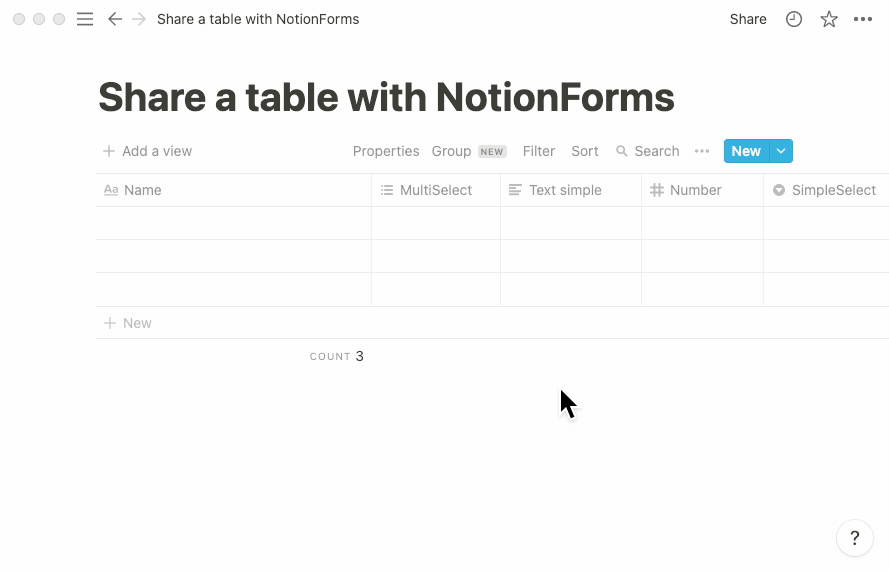Open the page options ellipsis menu
Image resolution: width=889 pixels, height=572 pixels.
[863, 19]
